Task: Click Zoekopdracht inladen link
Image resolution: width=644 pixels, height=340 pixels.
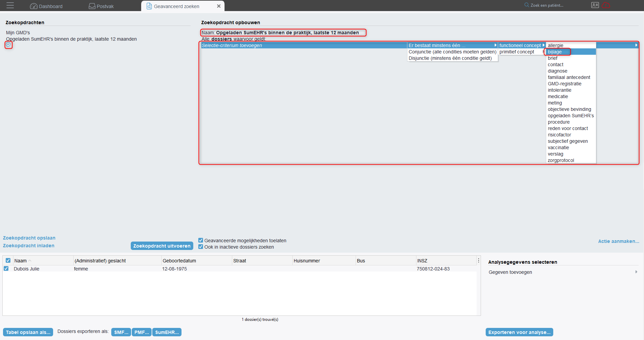Action: click(x=29, y=246)
